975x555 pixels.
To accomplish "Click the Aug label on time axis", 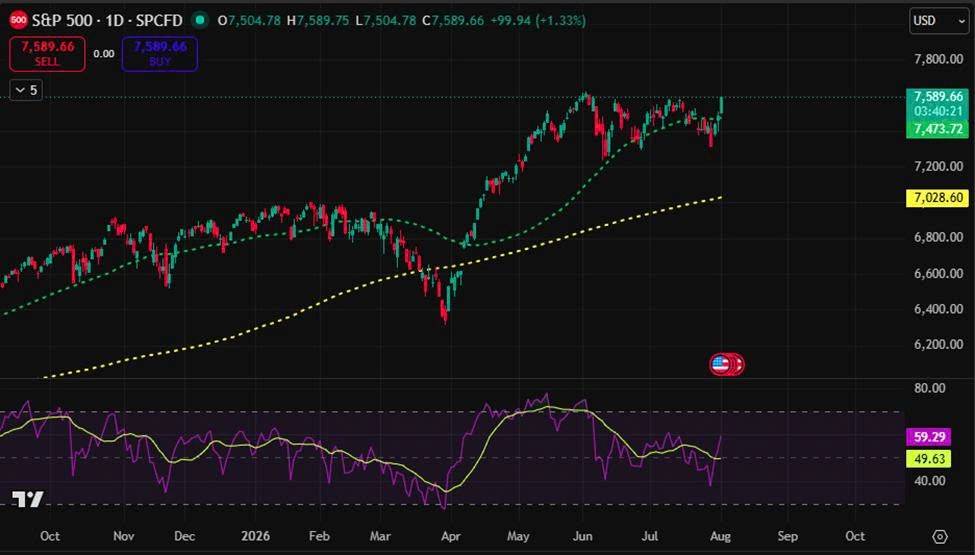I will (x=720, y=536).
